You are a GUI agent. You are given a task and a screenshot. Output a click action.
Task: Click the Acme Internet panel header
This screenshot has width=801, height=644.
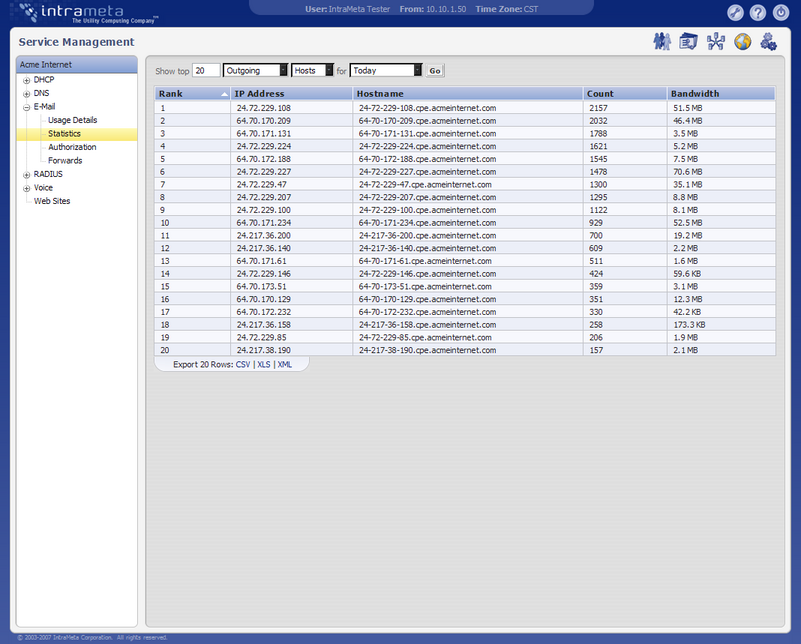point(77,64)
